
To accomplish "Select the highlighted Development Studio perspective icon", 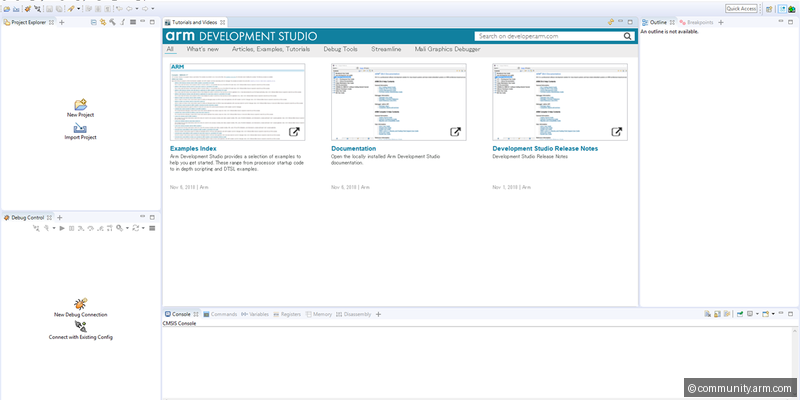I will point(782,9).
